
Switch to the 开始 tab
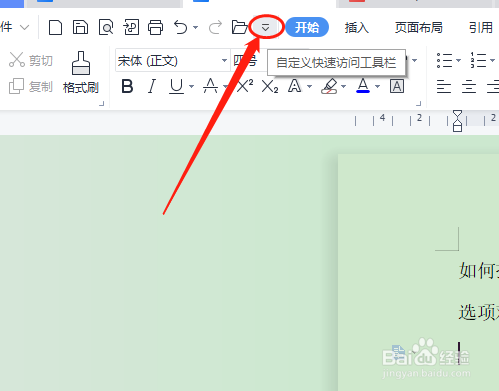click(x=307, y=27)
